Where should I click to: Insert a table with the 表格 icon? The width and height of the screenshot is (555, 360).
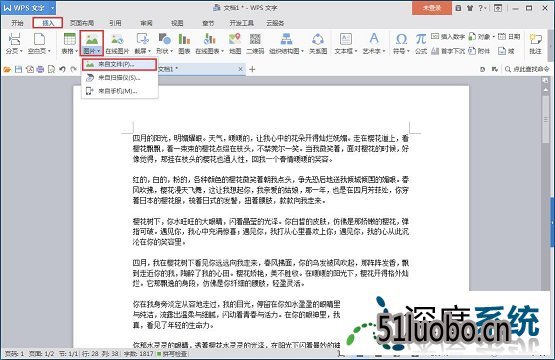pos(69,44)
